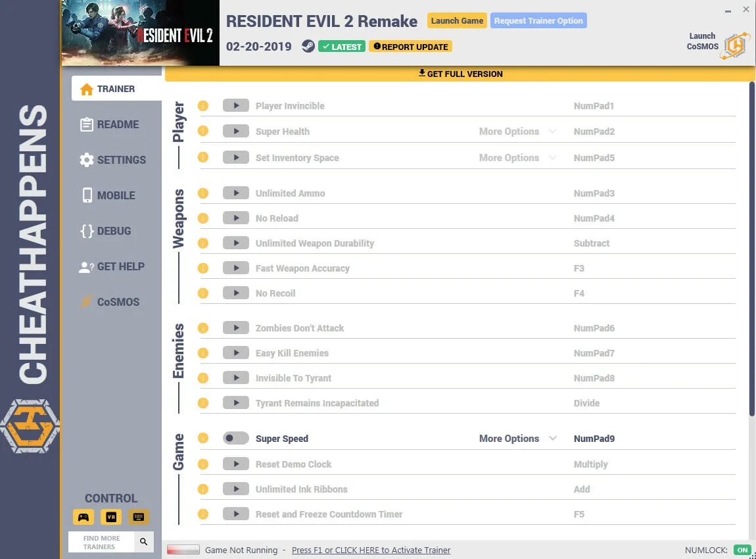Select the gamepad control icon

[83, 517]
